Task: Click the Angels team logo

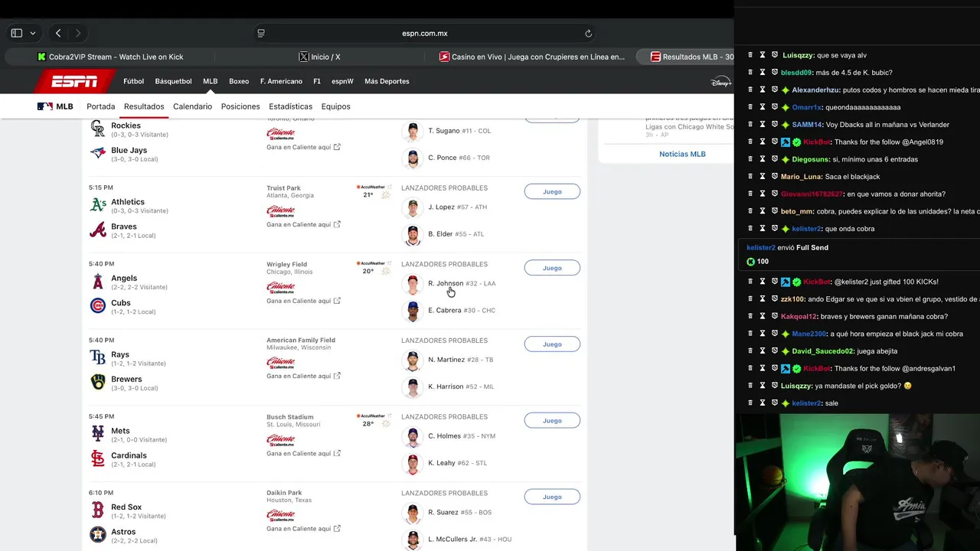Action: 98,282
